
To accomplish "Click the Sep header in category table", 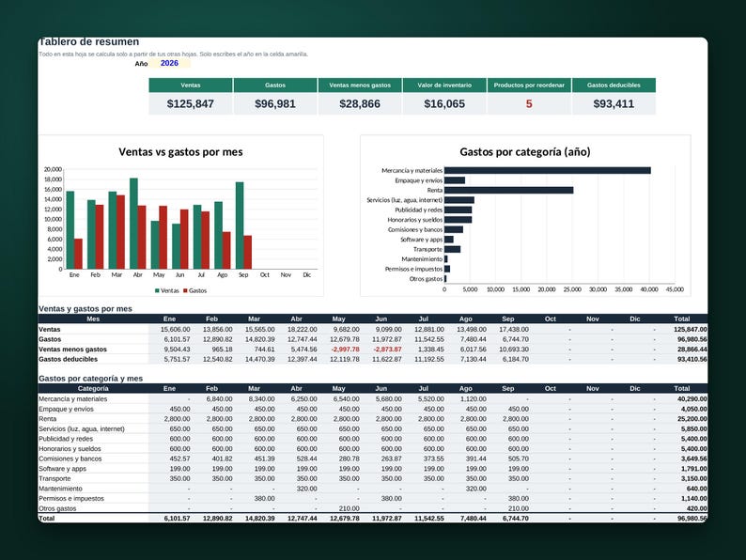I will point(508,389).
